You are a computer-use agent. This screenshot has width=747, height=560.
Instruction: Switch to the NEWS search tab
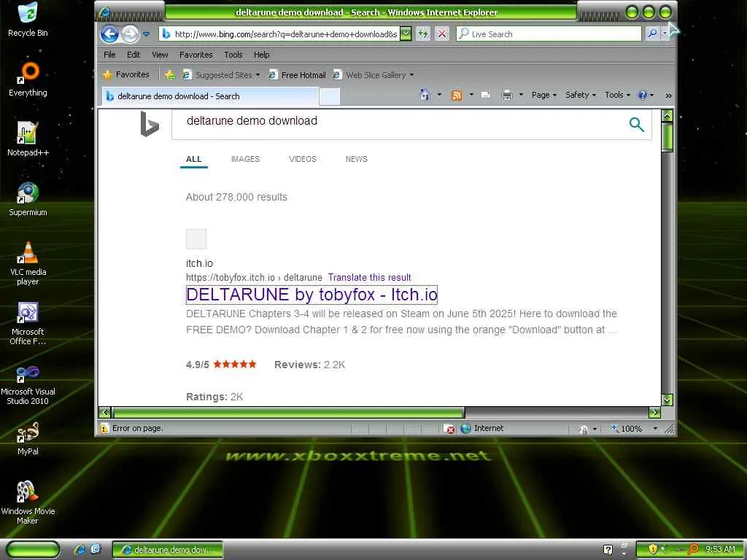(356, 159)
